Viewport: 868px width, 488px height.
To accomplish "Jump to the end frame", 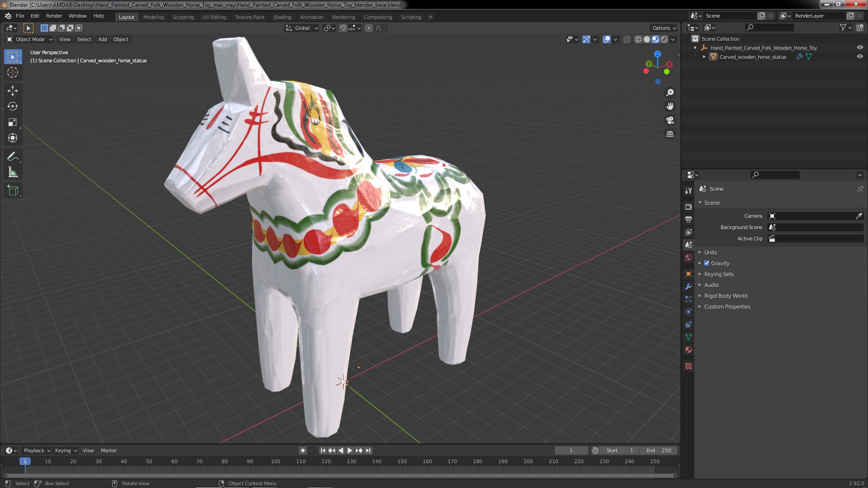I will click(368, 450).
